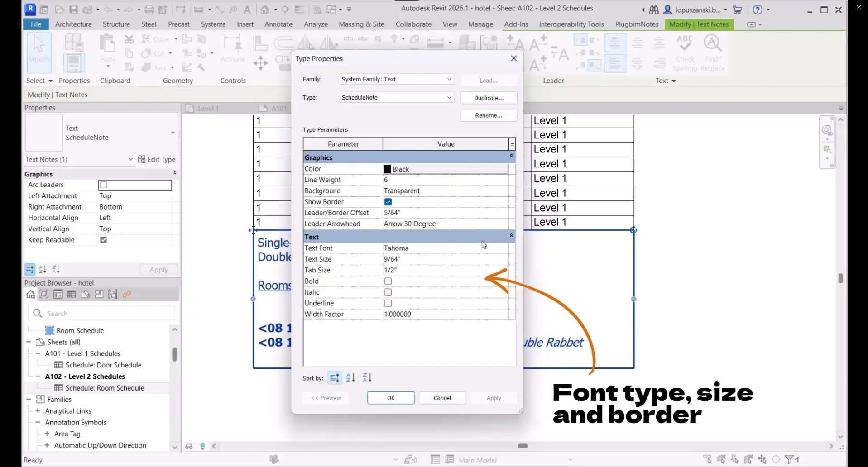The width and height of the screenshot is (868, 467).
Task: Click the Views home icon in Project Browser toolbar
Action: (x=30, y=294)
